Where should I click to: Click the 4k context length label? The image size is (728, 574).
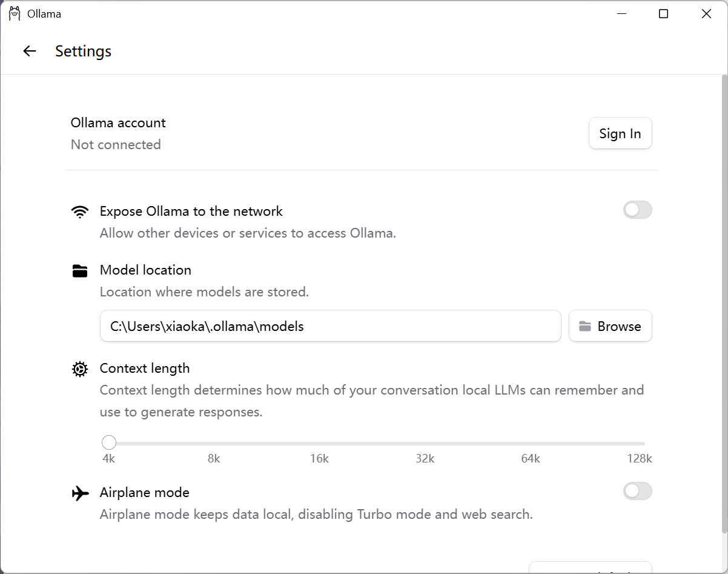(109, 459)
